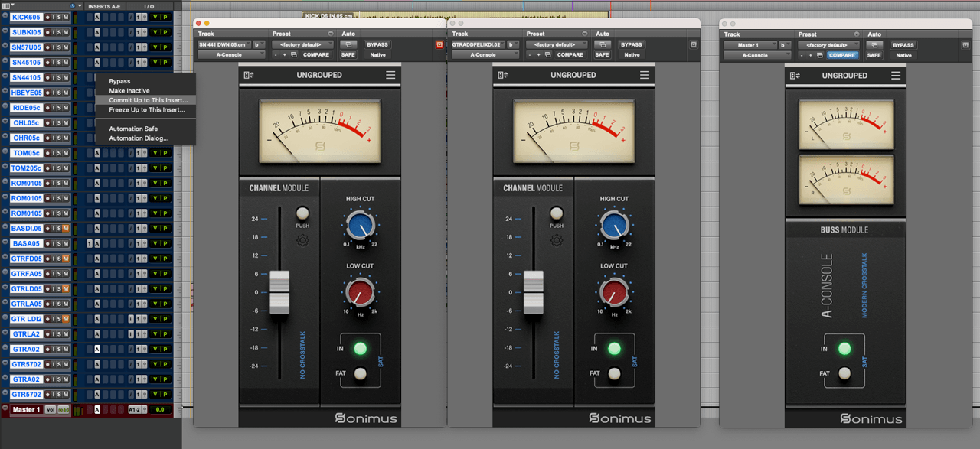This screenshot has height=449, width=980.
Task: Click vol automation selector on Master 1 track
Action: [50, 410]
